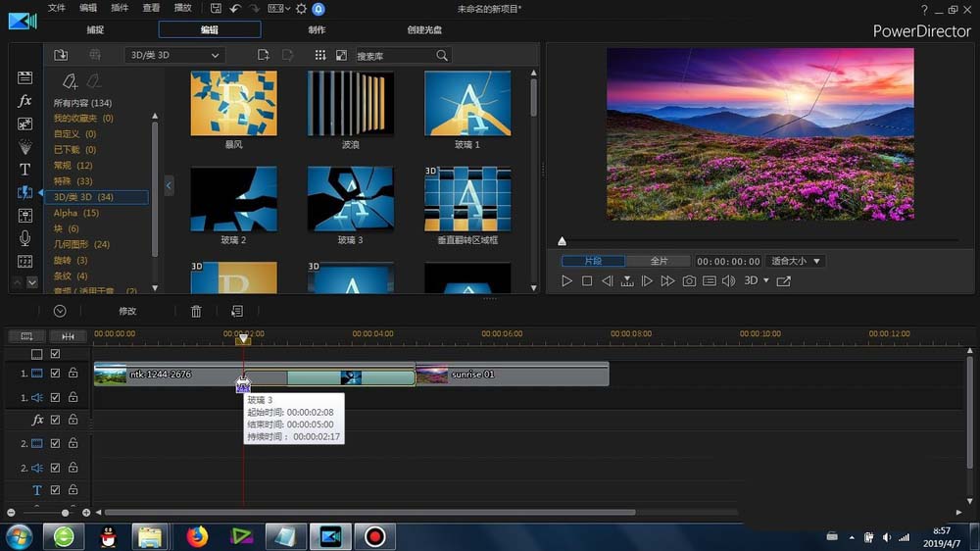Zoom in timeline with plus button
The height and width of the screenshot is (551, 980).
point(86,513)
